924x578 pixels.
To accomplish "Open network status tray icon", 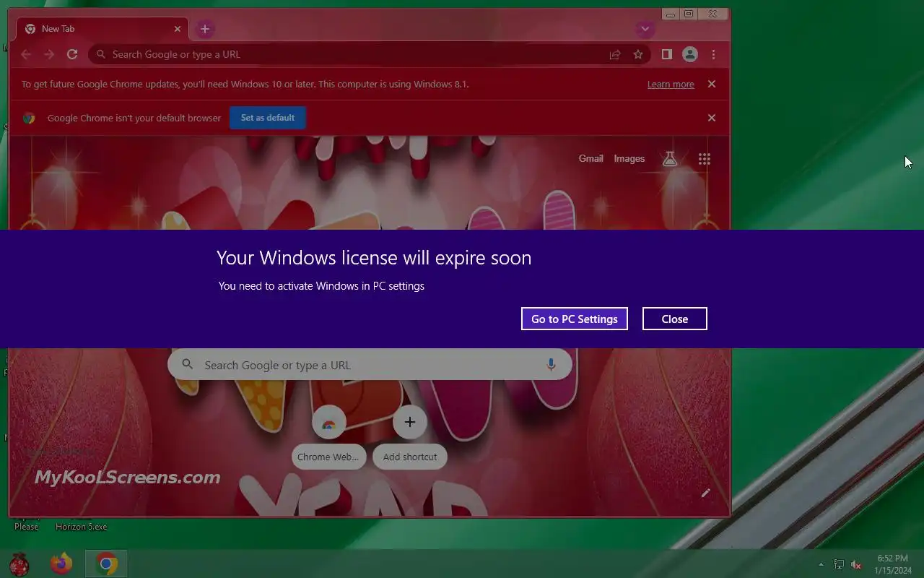I will coord(839,564).
